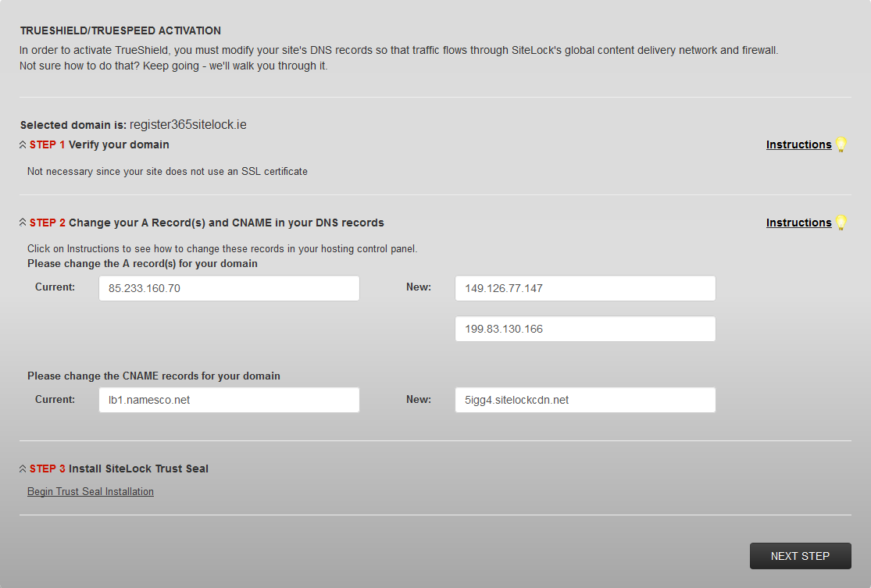
Task: Collapse Step 3 Install SiteLock Trust Seal section
Action: click(23, 469)
